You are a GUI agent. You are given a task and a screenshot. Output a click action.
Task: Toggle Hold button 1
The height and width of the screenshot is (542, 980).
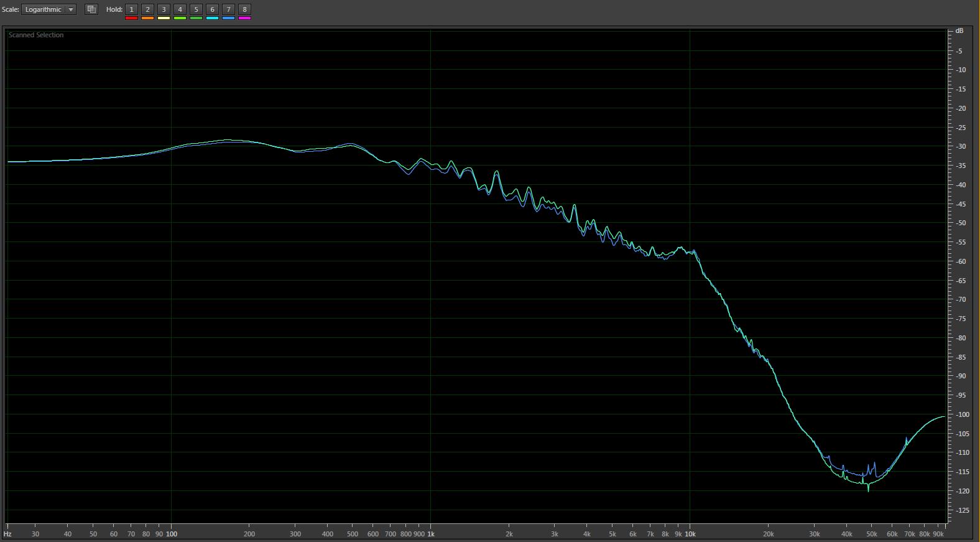click(x=131, y=9)
